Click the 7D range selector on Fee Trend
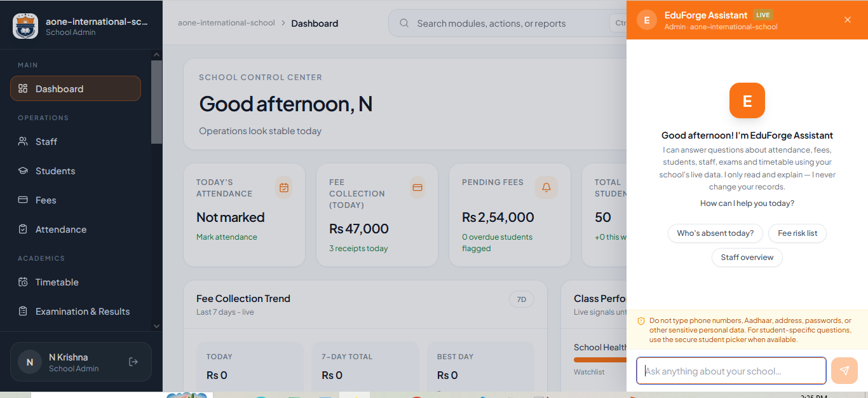The image size is (868, 398). click(x=522, y=299)
